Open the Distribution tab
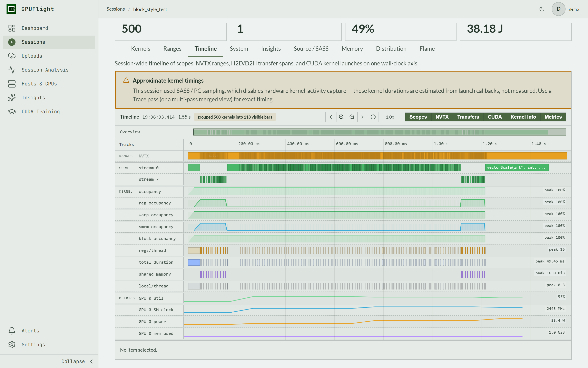588x368 pixels. [x=391, y=49]
